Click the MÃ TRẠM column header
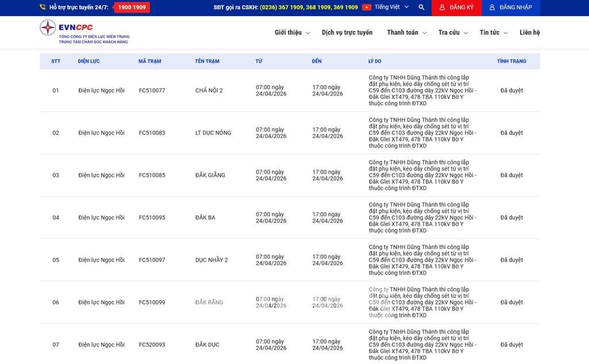The image size is (589, 364). point(150,61)
